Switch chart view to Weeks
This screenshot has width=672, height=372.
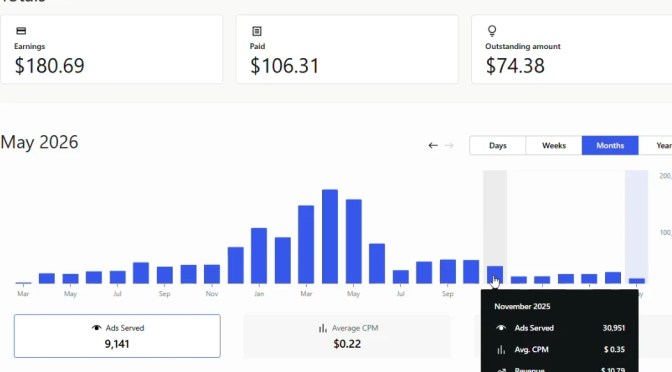point(554,146)
